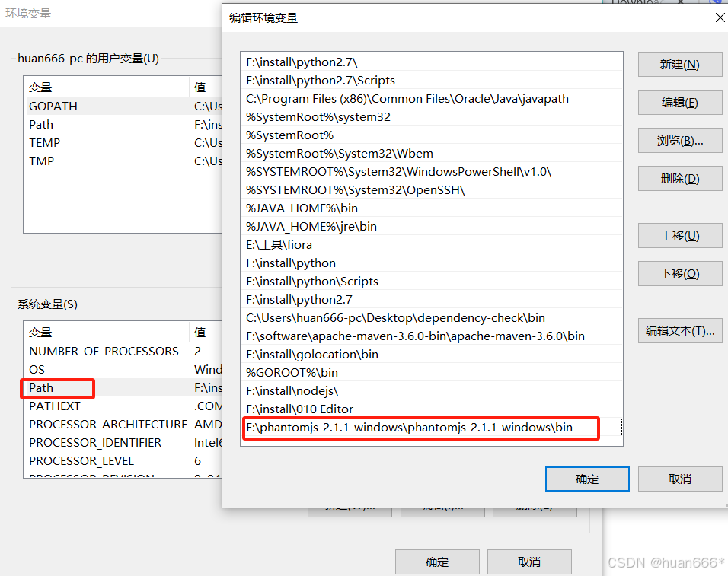Screen dimensions: 728x576
Task: Select NUMBER_OF_PROCESSORS system variable
Action: [x=123, y=352]
